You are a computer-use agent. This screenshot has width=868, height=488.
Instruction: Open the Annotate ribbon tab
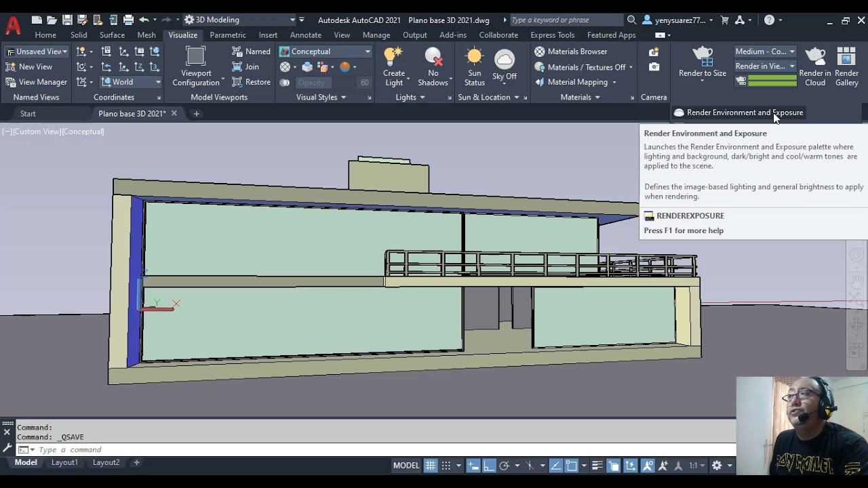(x=305, y=35)
